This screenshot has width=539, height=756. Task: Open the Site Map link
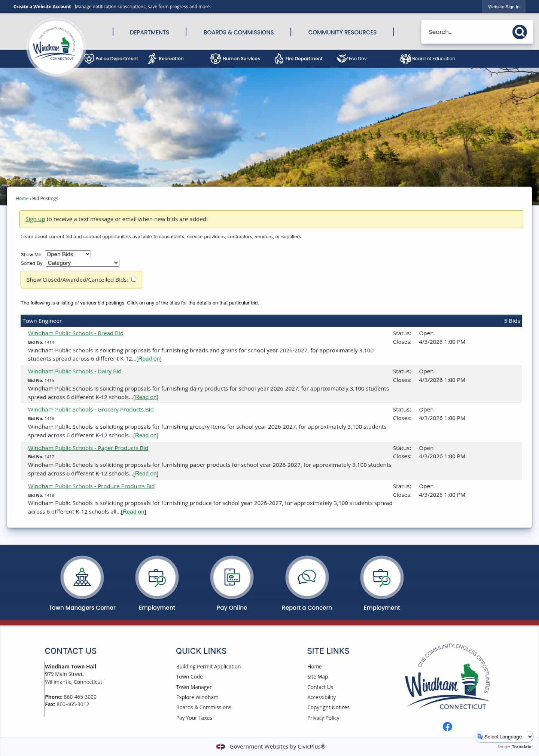tap(317, 677)
